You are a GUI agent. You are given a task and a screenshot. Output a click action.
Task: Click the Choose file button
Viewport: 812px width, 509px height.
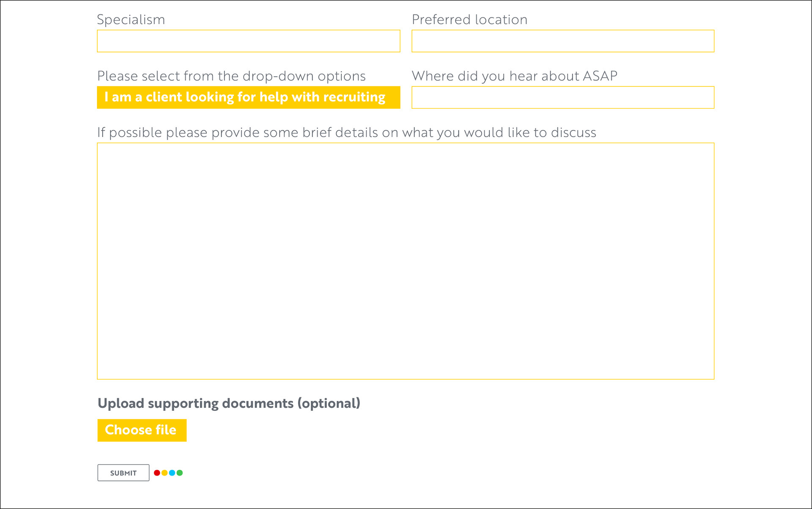142,430
